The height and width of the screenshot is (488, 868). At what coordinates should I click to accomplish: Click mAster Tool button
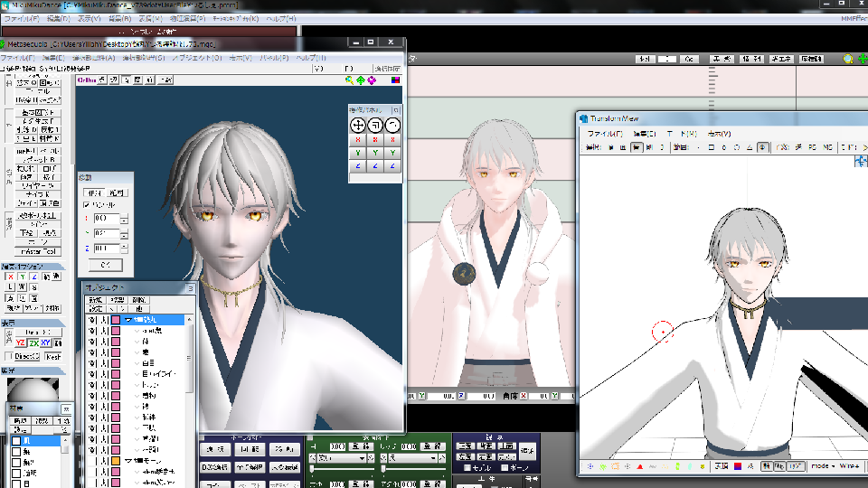click(x=38, y=252)
